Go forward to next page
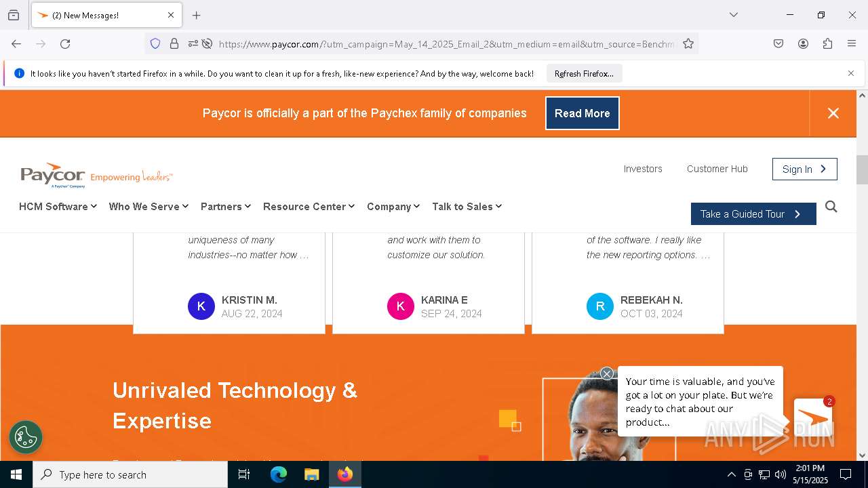The height and width of the screenshot is (488, 868). click(x=41, y=43)
